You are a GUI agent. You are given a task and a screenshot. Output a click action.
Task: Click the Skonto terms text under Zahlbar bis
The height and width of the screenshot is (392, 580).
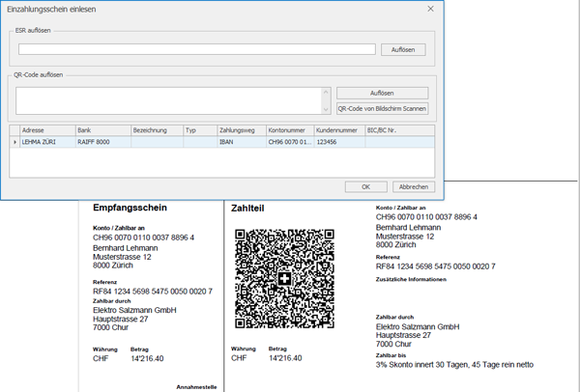tap(454, 365)
